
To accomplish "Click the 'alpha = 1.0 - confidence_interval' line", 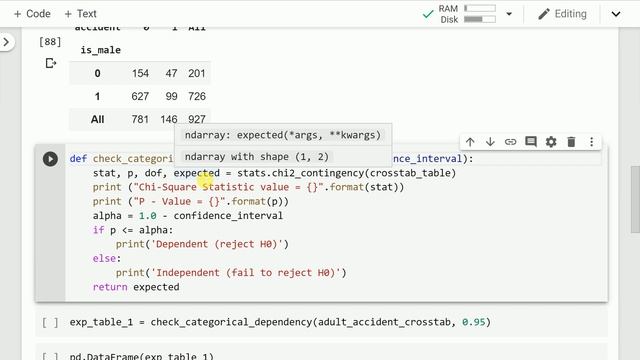I will tap(188, 216).
